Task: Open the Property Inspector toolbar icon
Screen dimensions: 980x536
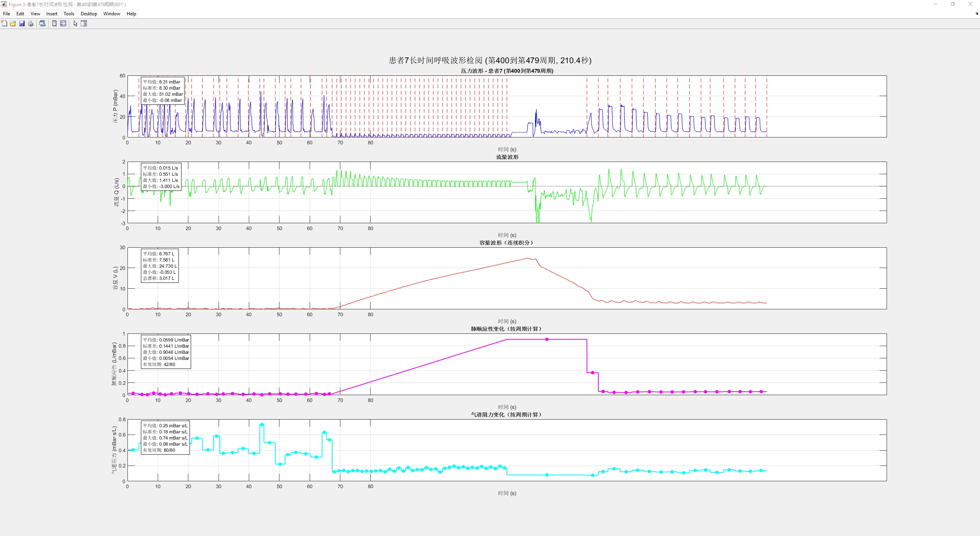Action: click(x=84, y=23)
